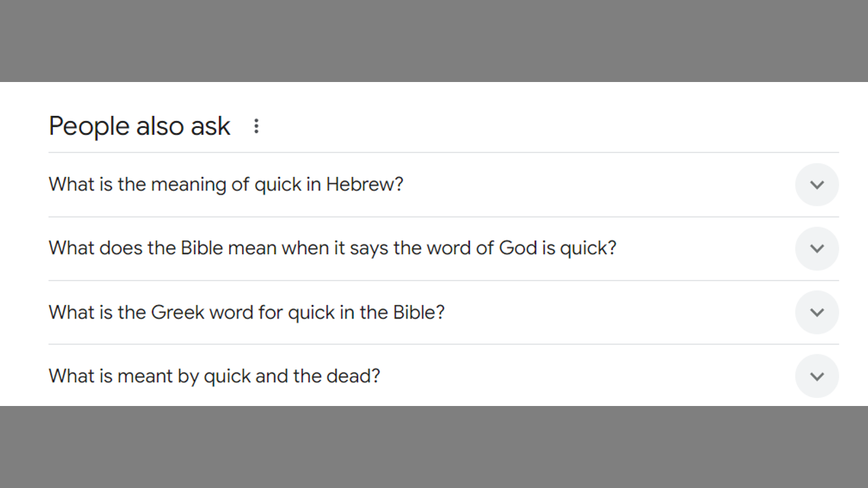Show the answer for the third question using its down arrow
This screenshot has width=868, height=488.
pyautogui.click(x=816, y=312)
